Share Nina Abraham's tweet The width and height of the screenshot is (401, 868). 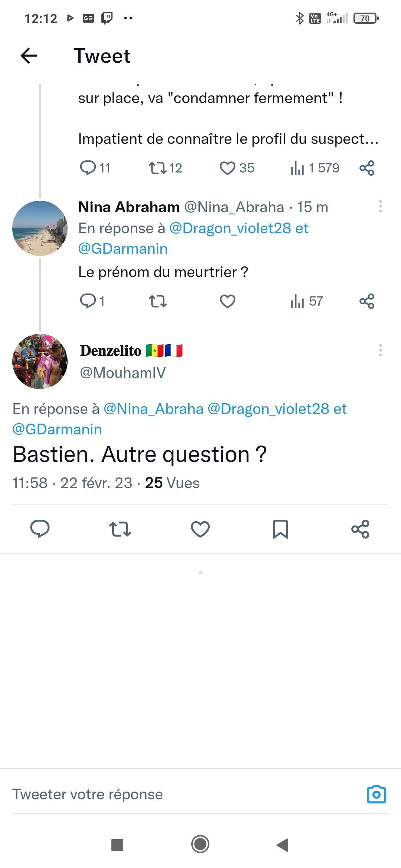click(366, 301)
